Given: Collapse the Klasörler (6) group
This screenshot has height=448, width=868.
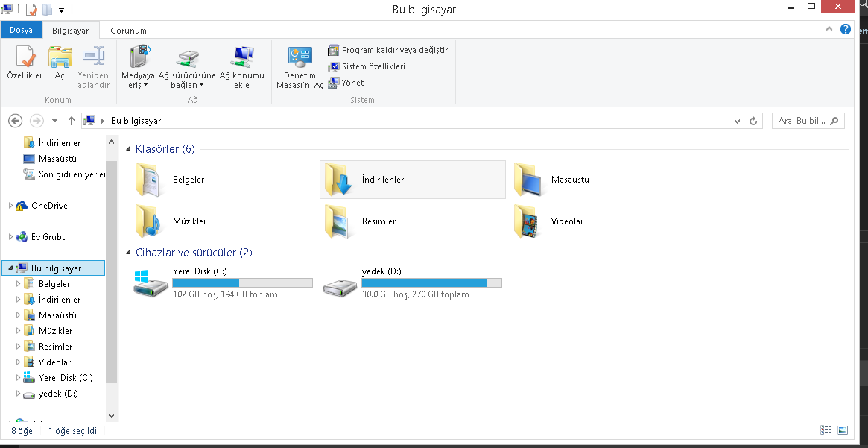Looking at the screenshot, I should (x=128, y=149).
